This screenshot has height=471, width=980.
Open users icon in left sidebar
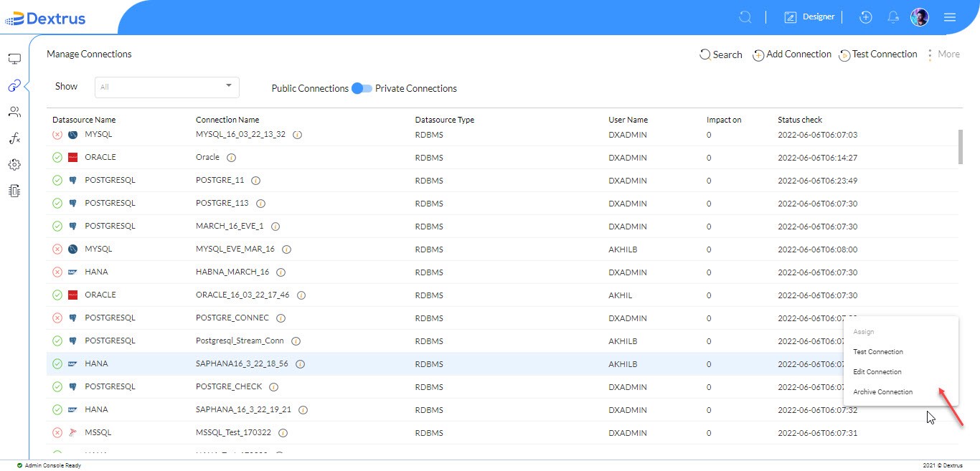click(x=14, y=112)
